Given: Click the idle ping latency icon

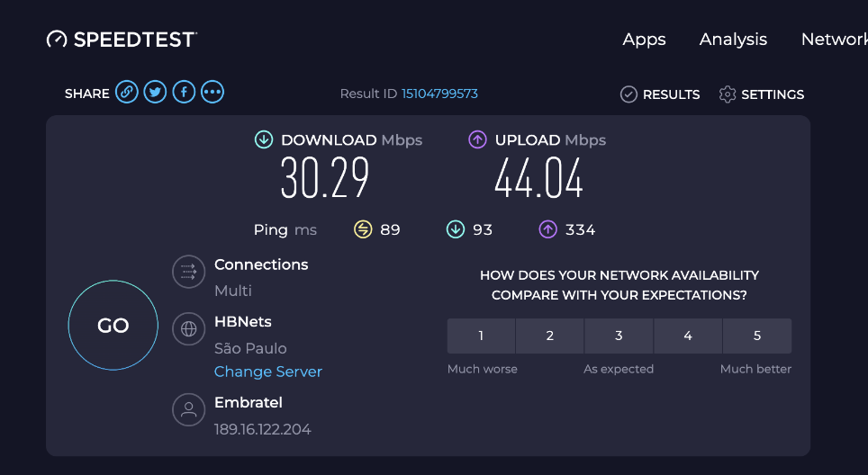Looking at the screenshot, I should tap(363, 229).
